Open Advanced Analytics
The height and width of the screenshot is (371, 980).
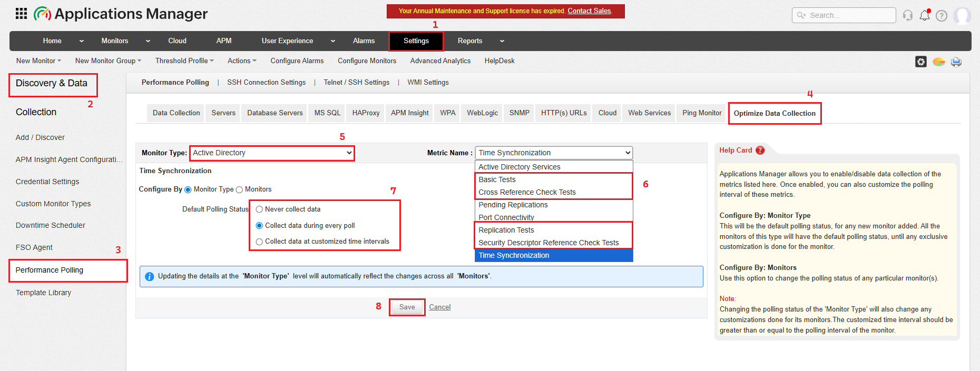coord(440,61)
